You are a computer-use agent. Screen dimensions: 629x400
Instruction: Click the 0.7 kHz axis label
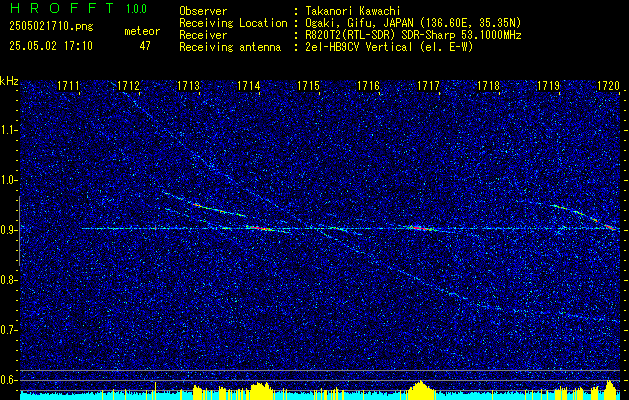coord(9,330)
